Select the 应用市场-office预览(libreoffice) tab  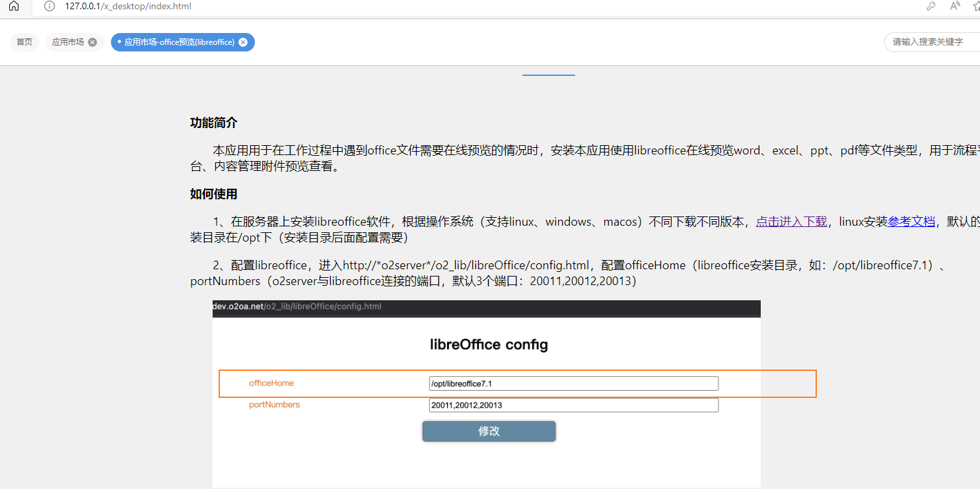click(x=180, y=42)
